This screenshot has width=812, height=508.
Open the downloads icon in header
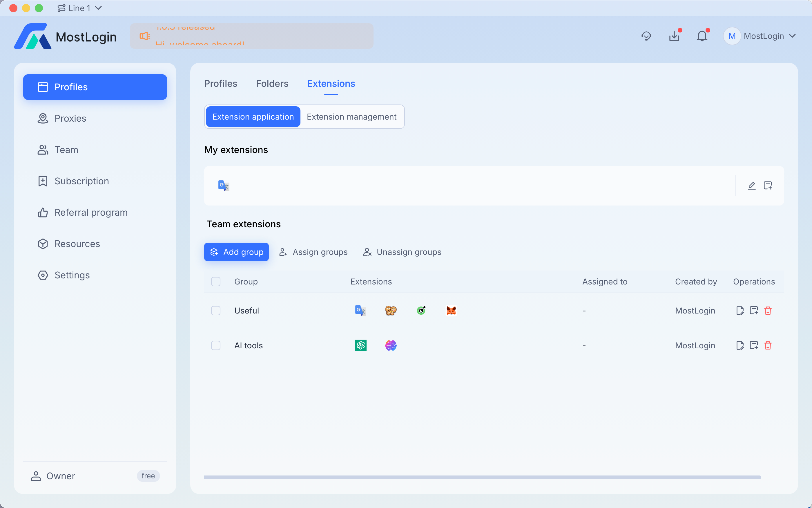point(674,36)
